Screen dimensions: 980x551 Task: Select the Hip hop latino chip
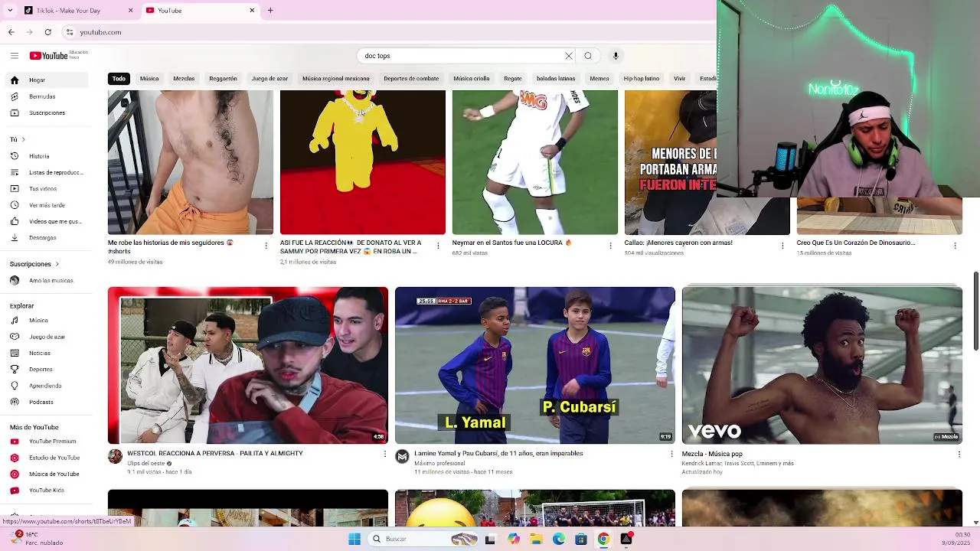(642, 79)
